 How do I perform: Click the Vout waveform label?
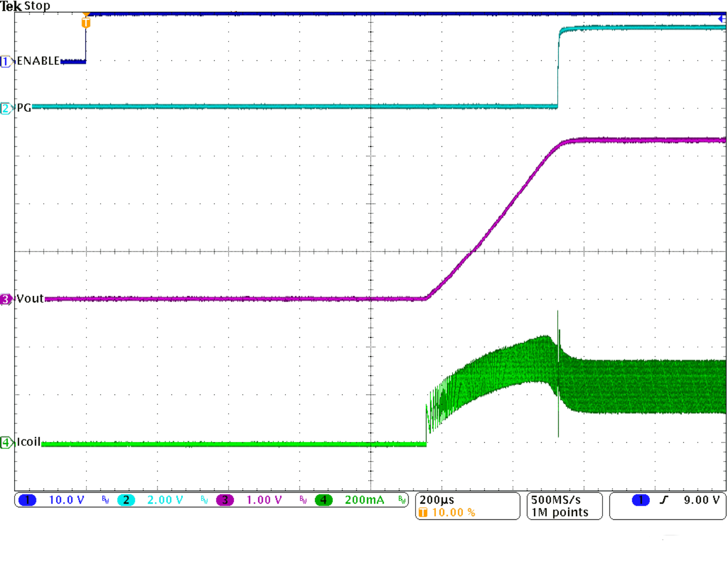coord(30,299)
